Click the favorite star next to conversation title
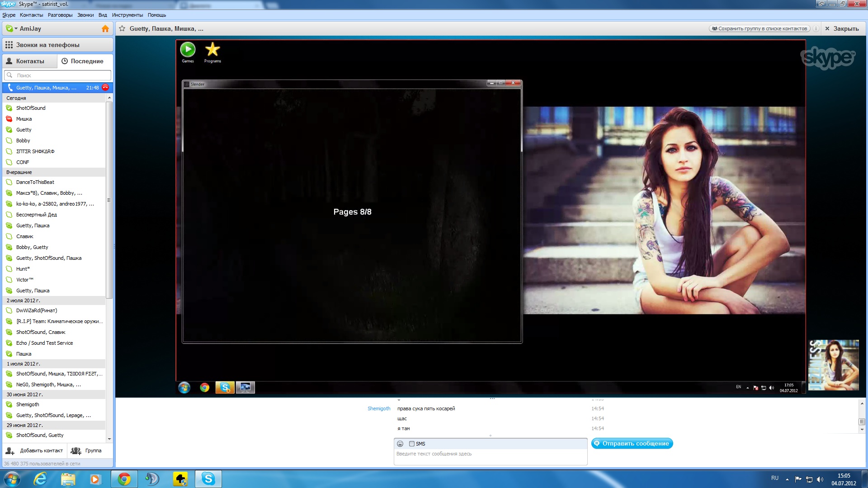The image size is (868, 488). point(122,28)
